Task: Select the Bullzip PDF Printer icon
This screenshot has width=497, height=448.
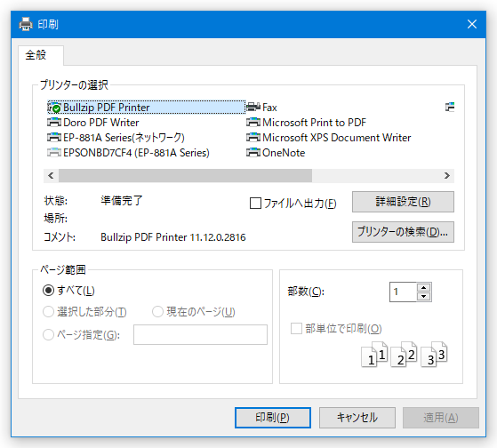Action: pyautogui.click(x=54, y=108)
